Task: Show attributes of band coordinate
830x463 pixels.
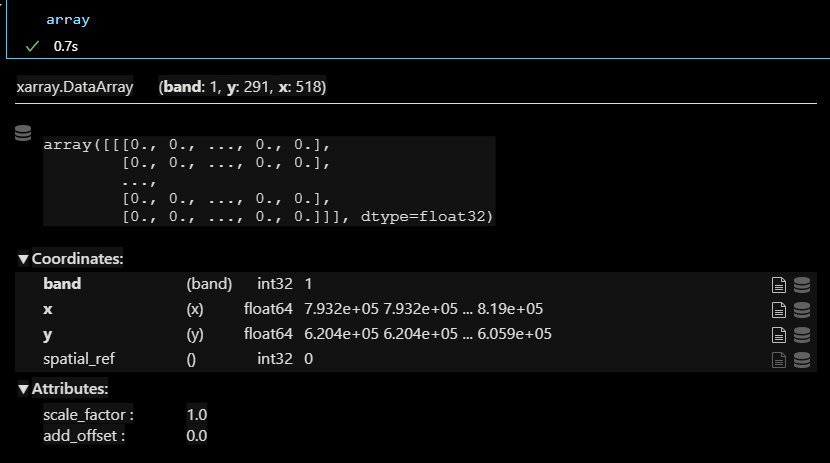Action: 779,285
